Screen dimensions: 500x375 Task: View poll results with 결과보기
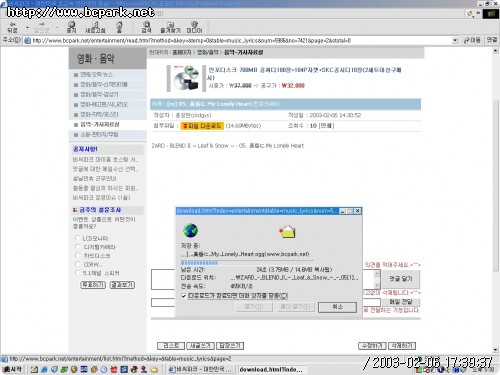click(x=122, y=285)
